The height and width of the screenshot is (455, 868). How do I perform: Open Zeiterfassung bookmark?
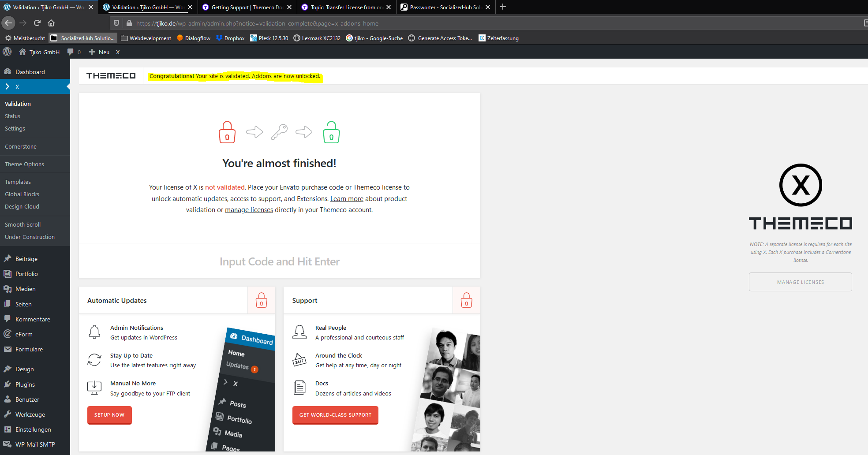click(x=499, y=38)
